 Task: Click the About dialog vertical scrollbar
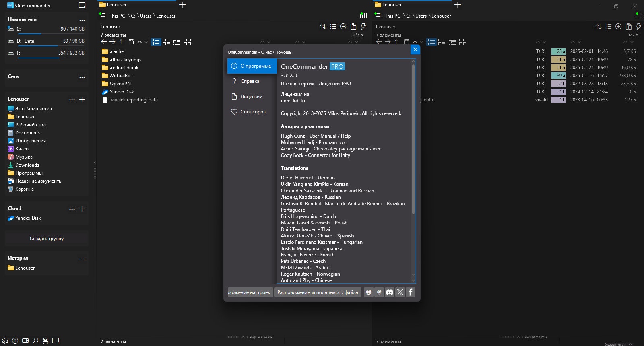tap(413, 139)
